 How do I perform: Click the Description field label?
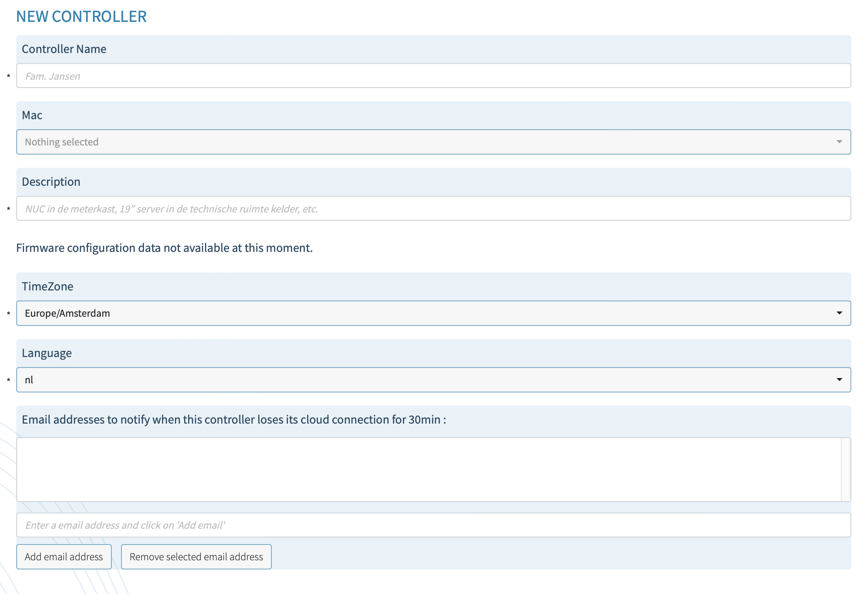[51, 182]
